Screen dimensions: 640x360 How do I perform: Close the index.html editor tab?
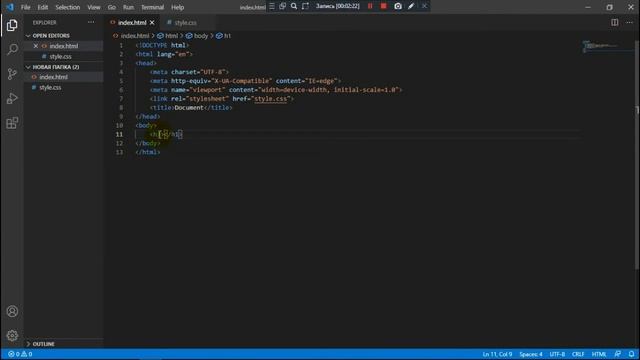click(x=152, y=23)
